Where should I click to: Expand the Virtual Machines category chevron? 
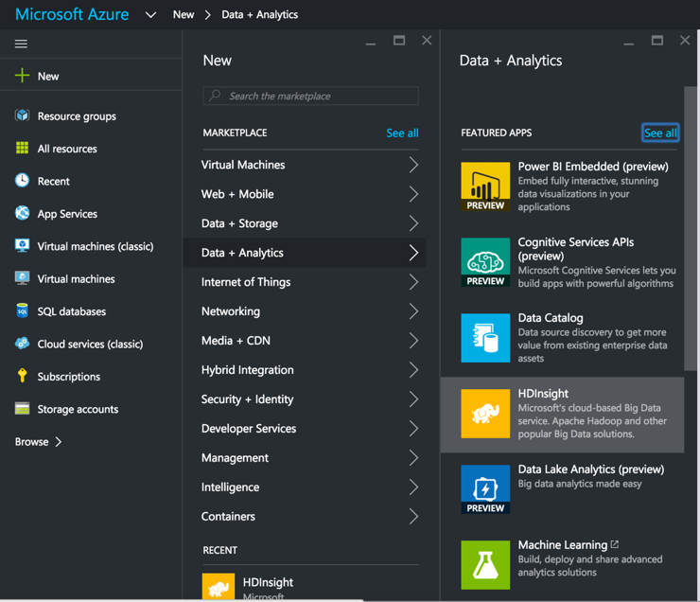[413, 165]
